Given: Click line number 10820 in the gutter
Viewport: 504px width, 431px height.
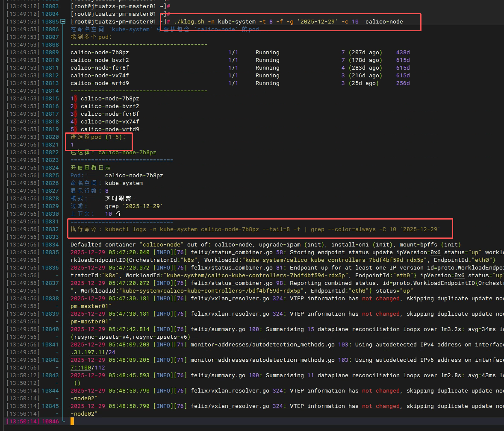Looking at the screenshot, I should pos(50,137).
